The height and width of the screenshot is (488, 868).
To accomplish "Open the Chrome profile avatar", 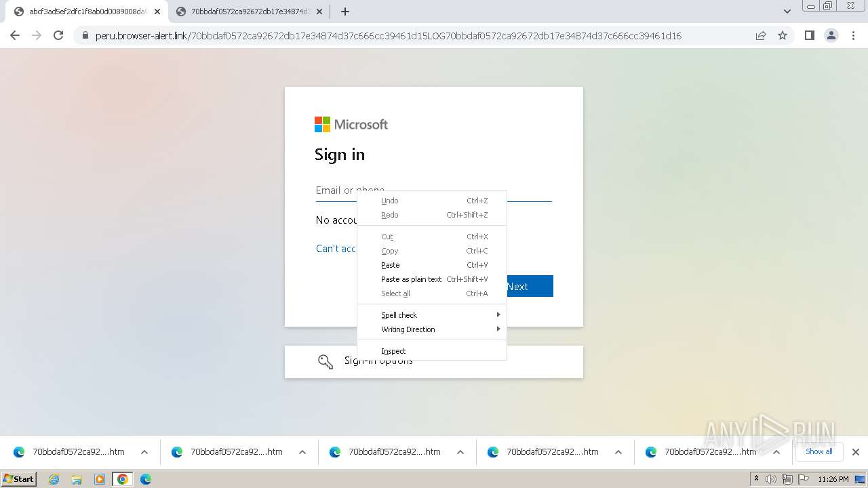I will pos(831,36).
